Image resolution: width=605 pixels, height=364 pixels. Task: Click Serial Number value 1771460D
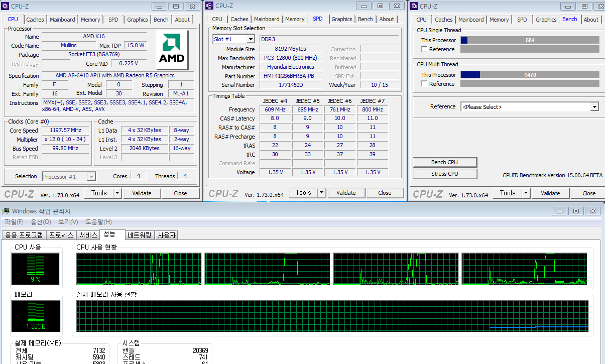(x=290, y=85)
